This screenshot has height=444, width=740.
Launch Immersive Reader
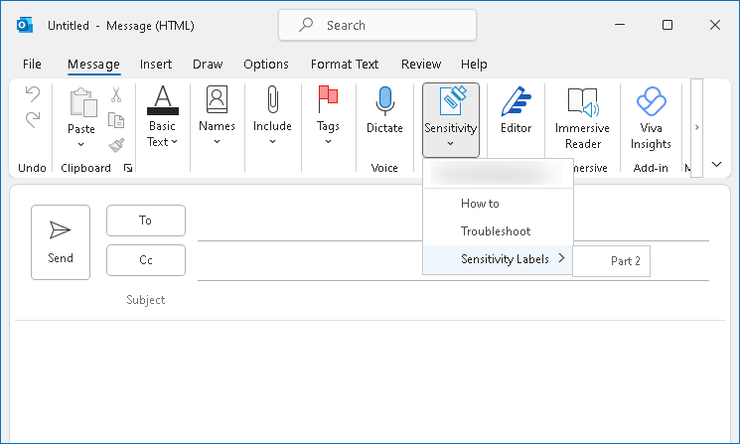click(582, 118)
